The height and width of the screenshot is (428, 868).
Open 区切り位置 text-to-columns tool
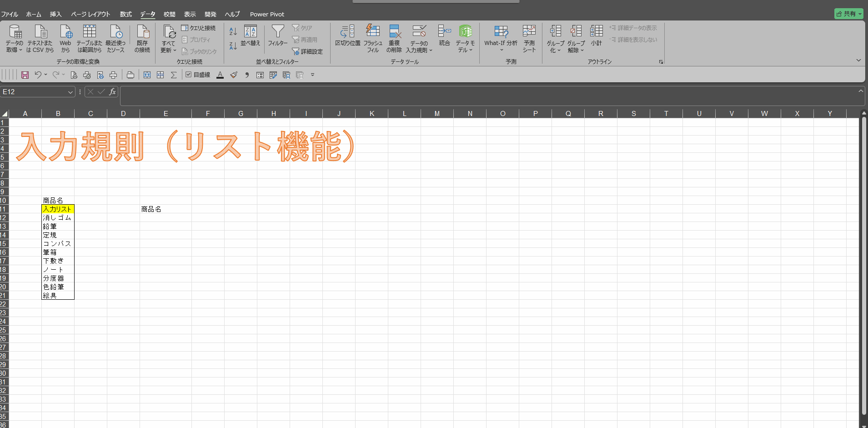coord(347,32)
